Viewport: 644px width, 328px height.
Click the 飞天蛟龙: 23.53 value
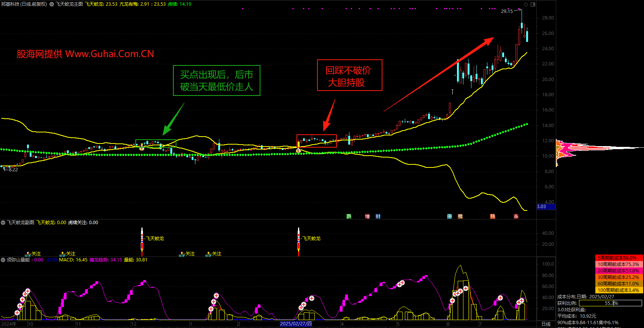[x=101, y=4]
